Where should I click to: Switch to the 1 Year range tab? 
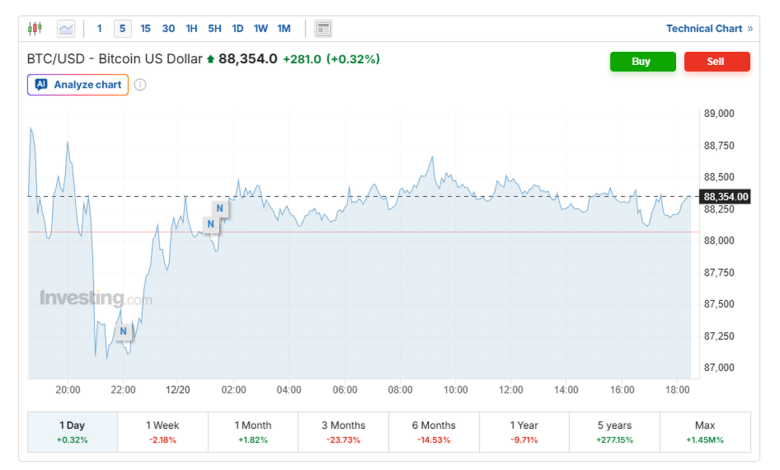(x=524, y=432)
